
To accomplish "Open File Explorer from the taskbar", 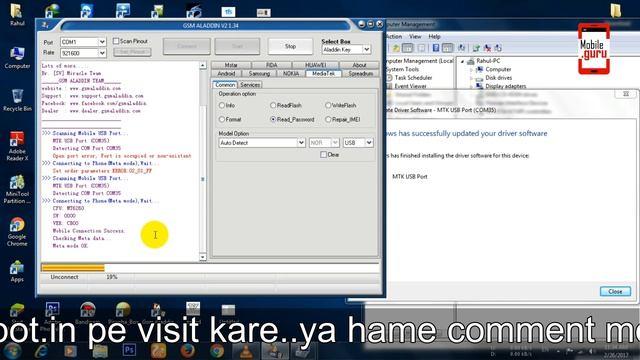I will (x=100, y=351).
